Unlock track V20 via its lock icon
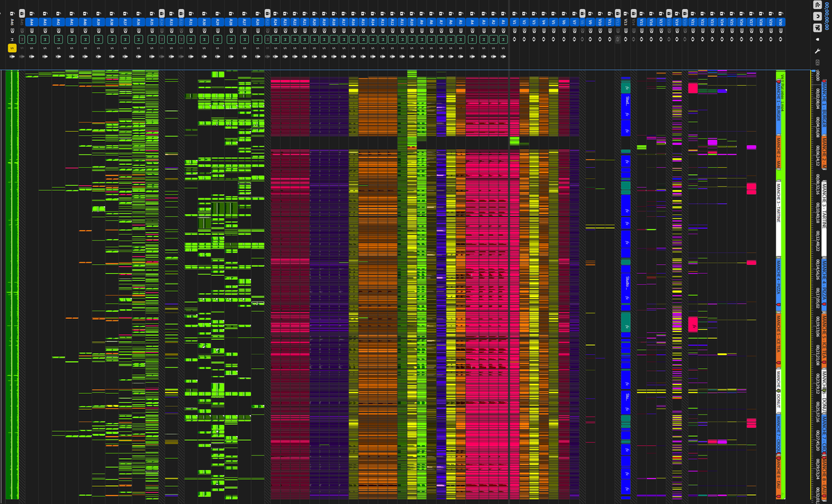The height and width of the screenshot is (504, 832). point(685,13)
